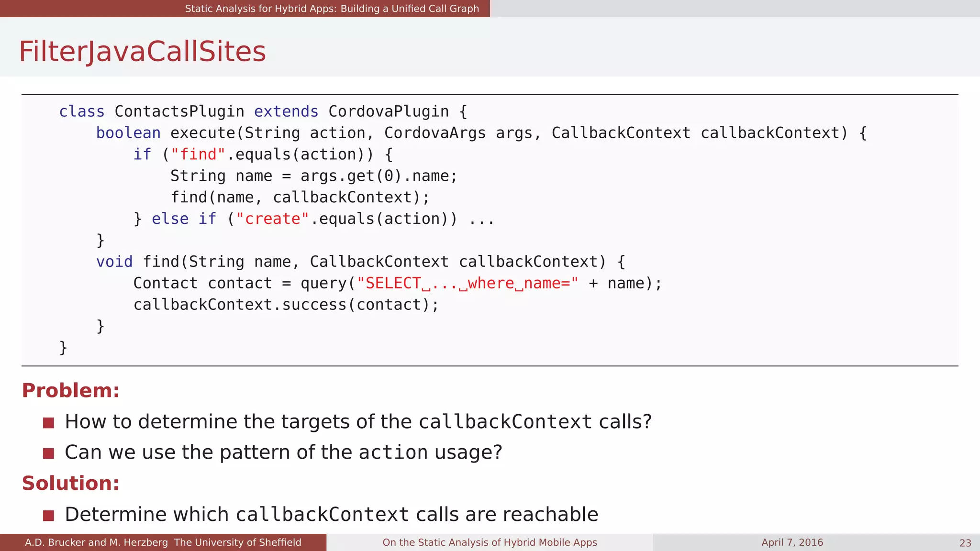This screenshot has width=980, height=551.
Task: Click the slide number 23
Action: pos(965,543)
